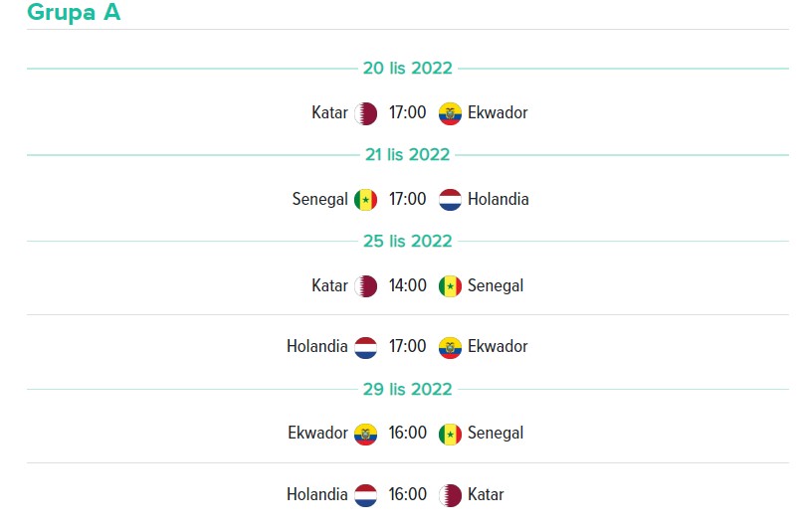Viewport: 804px width, 532px height.
Task: Click Netherlands flag in Holandia–Ekwador match
Action: 365,347
